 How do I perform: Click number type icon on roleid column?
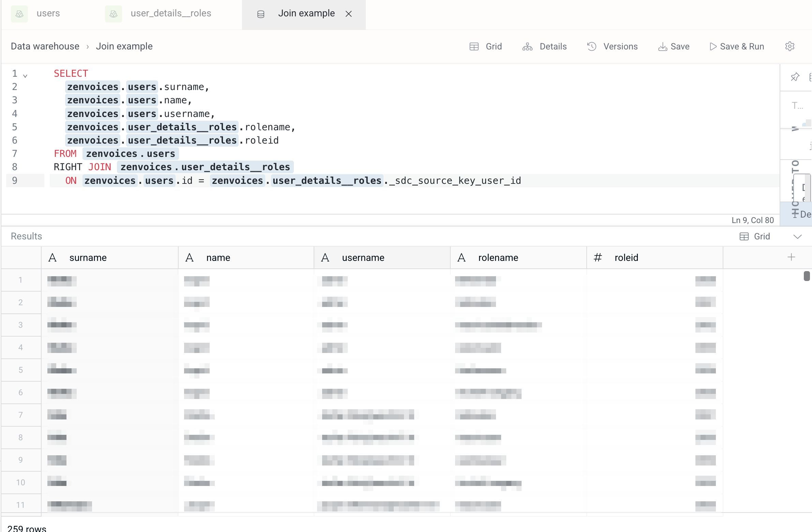[x=598, y=257]
